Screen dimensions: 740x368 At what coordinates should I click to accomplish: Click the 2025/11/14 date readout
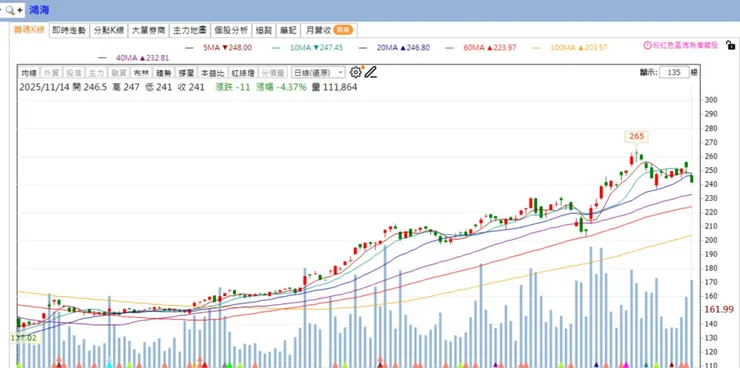click(43, 87)
